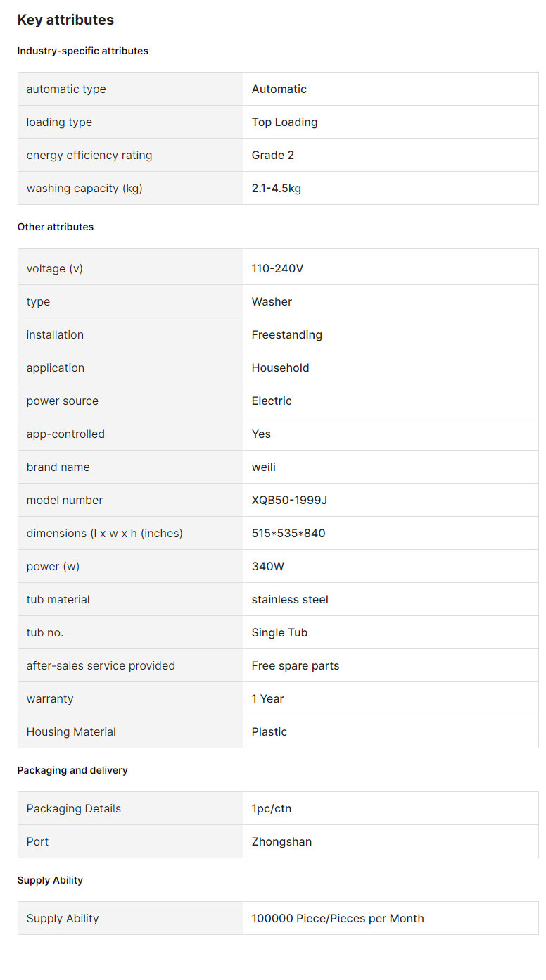Click the Key attributes heading

[x=65, y=20]
